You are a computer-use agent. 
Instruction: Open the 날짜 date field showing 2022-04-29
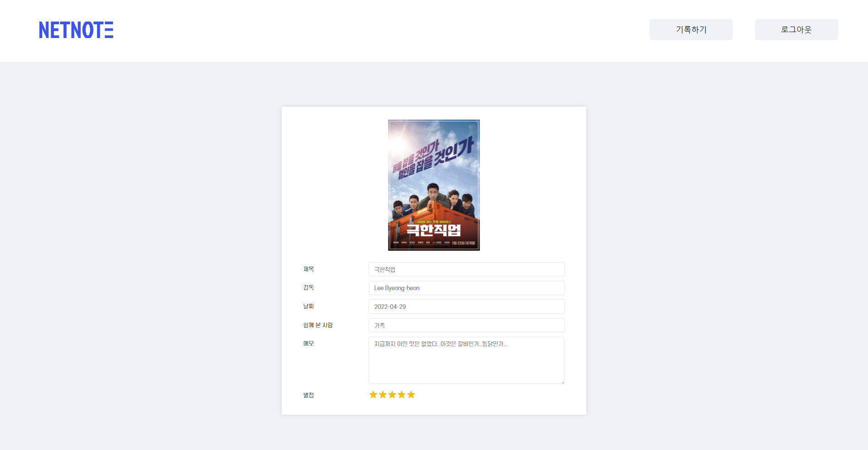click(x=466, y=307)
